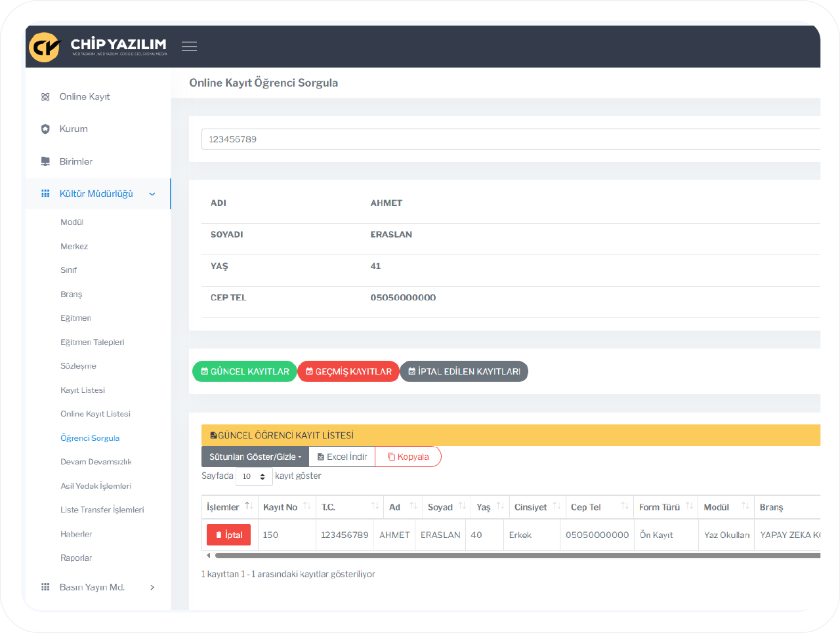Cancel record 150 with İptal button
The height and width of the screenshot is (633, 840).
pos(228,535)
